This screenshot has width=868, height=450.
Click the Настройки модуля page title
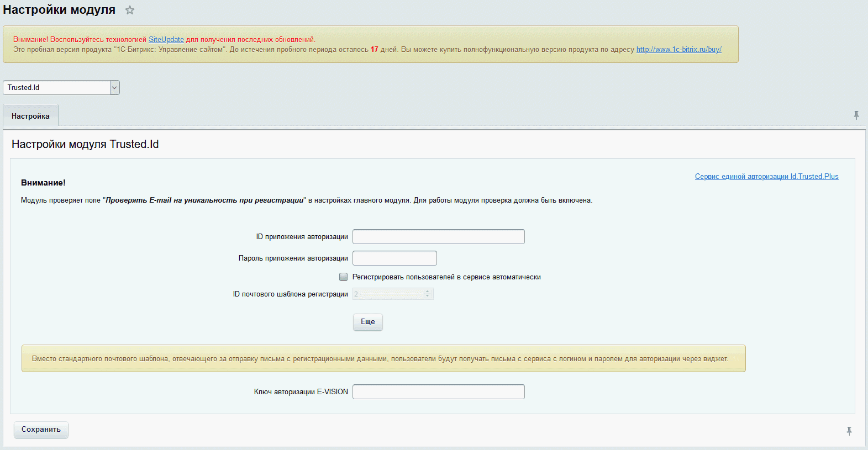[59, 10]
